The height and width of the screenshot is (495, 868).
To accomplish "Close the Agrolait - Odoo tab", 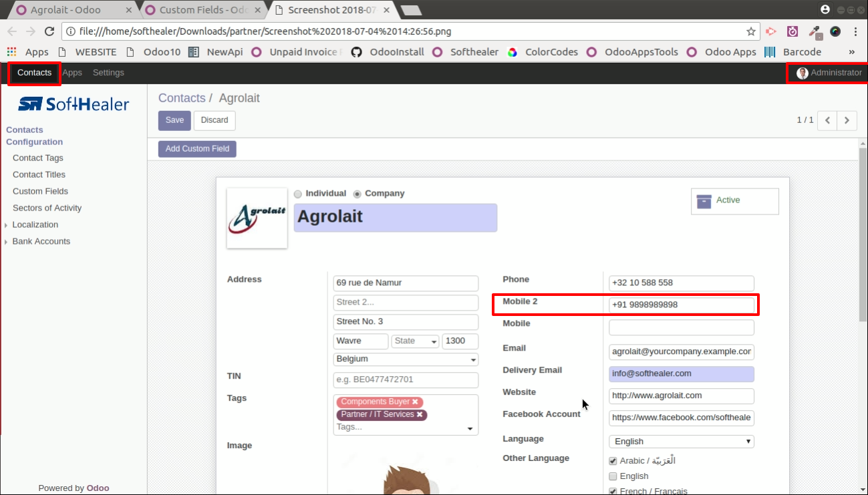I will 129,10.
